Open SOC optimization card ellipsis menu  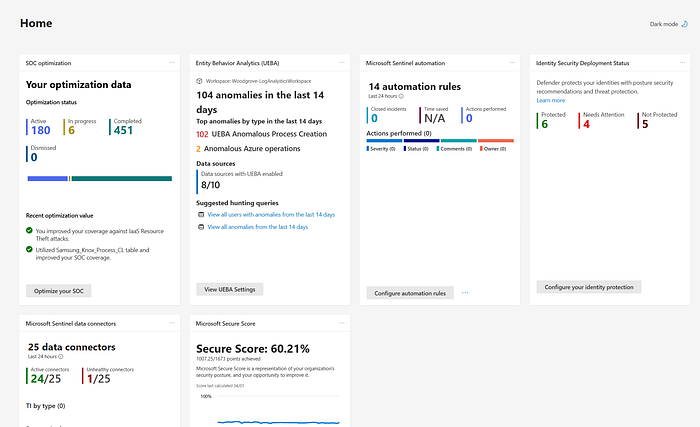171,63
